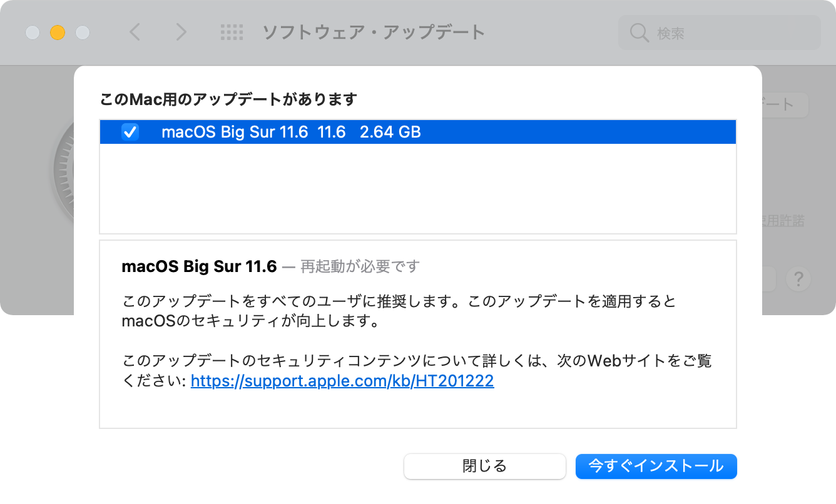This screenshot has width=836, height=504.
Task: Select the macOS Big Sur 11.6 2.64 GB row
Action: 418,132
